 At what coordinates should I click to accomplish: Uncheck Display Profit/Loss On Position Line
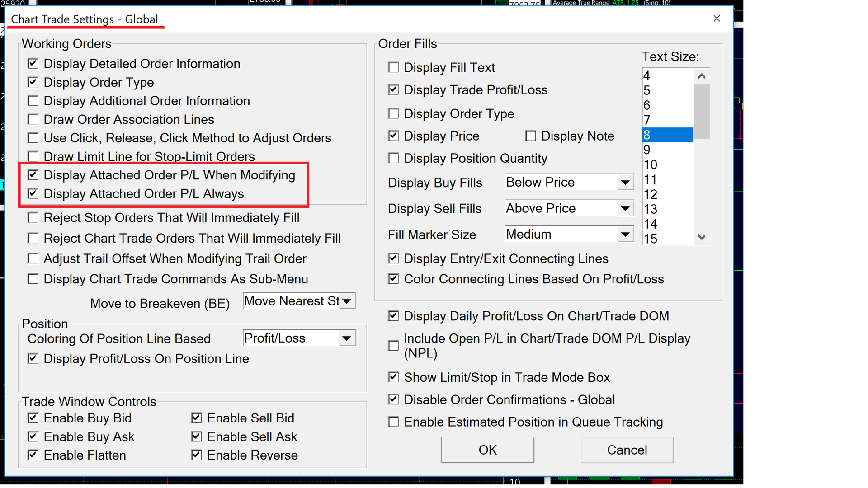(x=33, y=359)
